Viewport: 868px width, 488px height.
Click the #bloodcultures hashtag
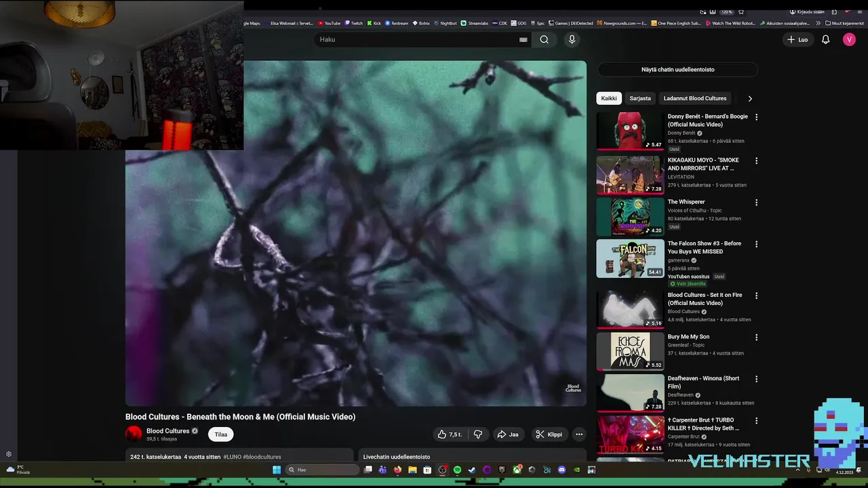coord(262,457)
